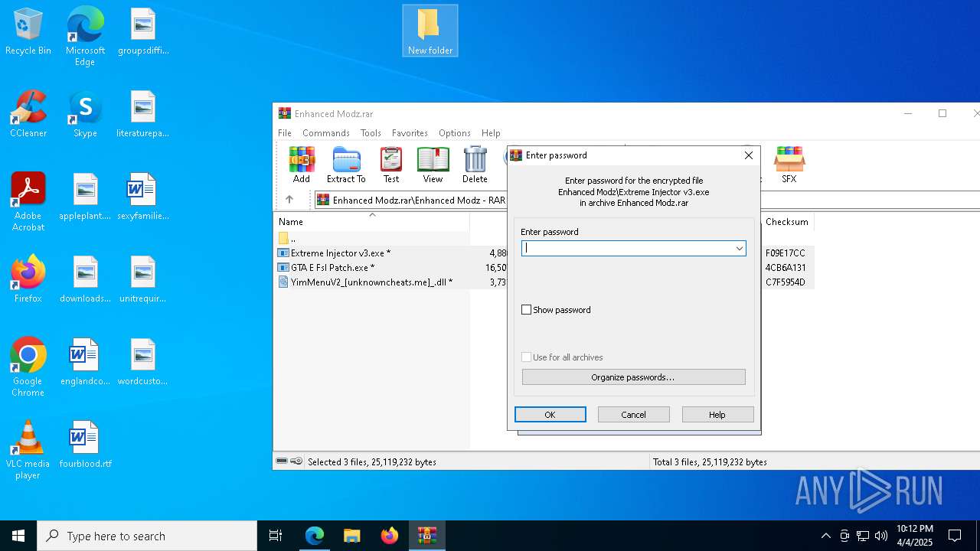Click the status bar drive icon

coord(282,461)
